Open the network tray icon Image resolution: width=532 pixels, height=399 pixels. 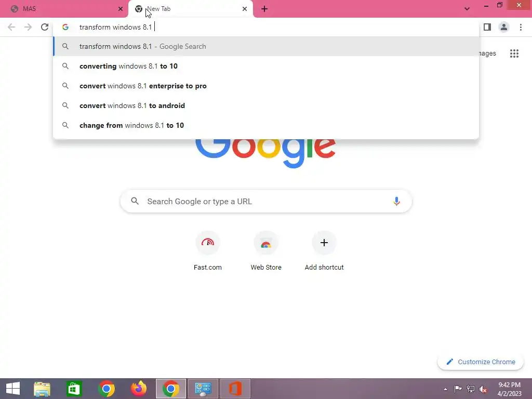471,389
